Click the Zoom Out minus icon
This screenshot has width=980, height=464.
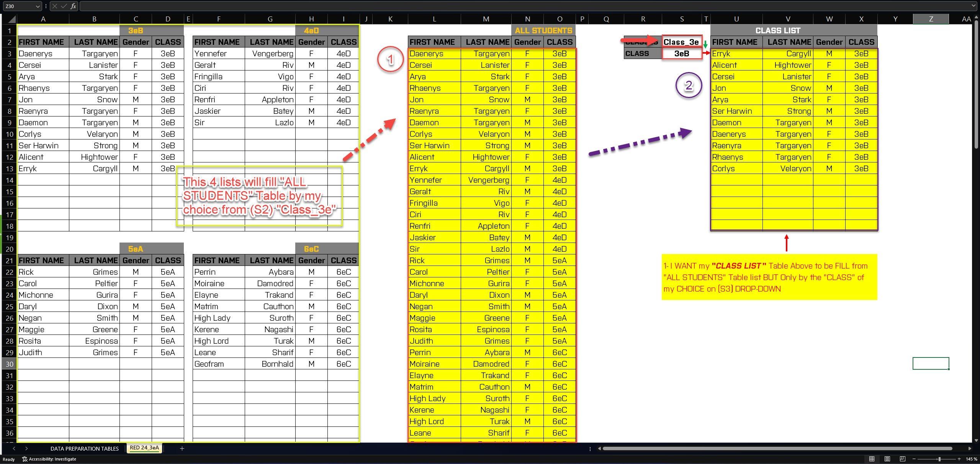click(914, 459)
